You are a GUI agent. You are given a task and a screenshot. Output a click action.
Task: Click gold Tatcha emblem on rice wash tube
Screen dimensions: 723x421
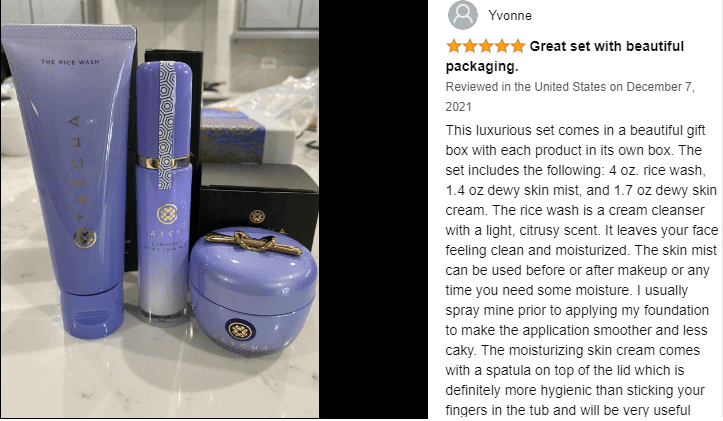85,237
